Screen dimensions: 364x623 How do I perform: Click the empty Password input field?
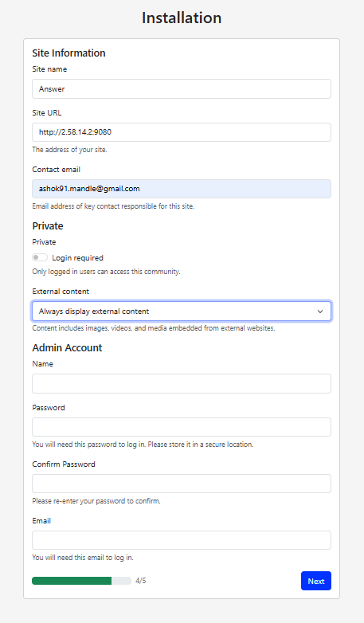[x=182, y=427]
